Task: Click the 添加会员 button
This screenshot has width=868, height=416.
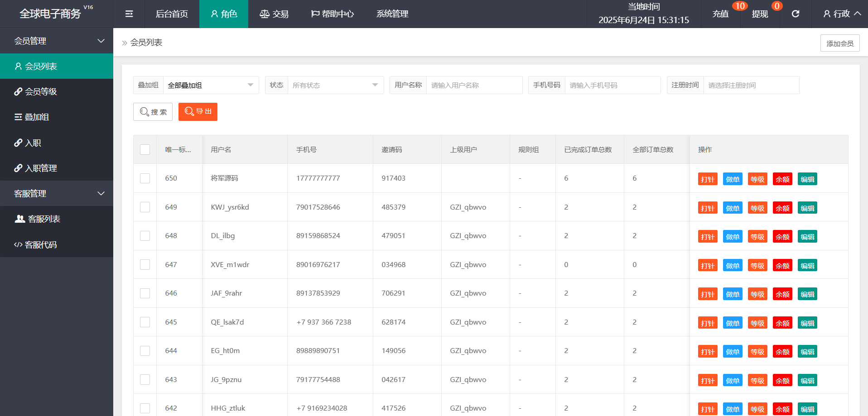Action: 840,43
